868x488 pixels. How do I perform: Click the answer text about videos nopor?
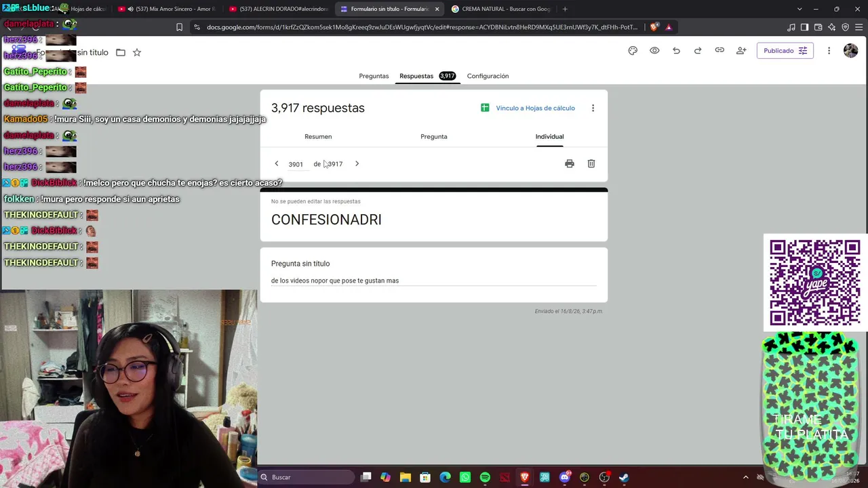click(x=335, y=281)
